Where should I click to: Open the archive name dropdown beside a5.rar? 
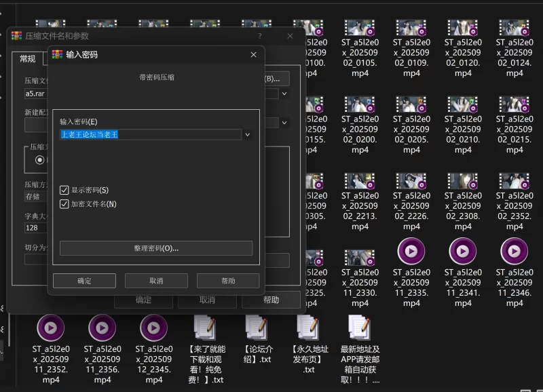284,94
